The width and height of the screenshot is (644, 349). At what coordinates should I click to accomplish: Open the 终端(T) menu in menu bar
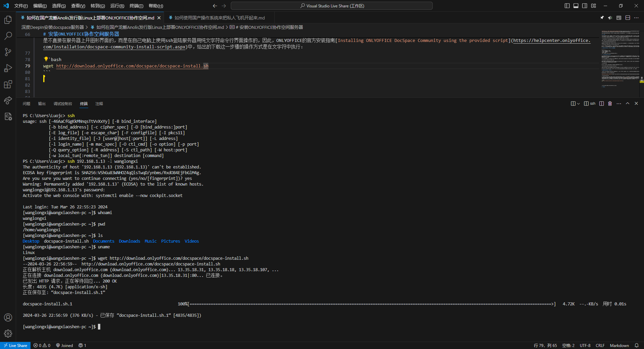[x=136, y=6]
